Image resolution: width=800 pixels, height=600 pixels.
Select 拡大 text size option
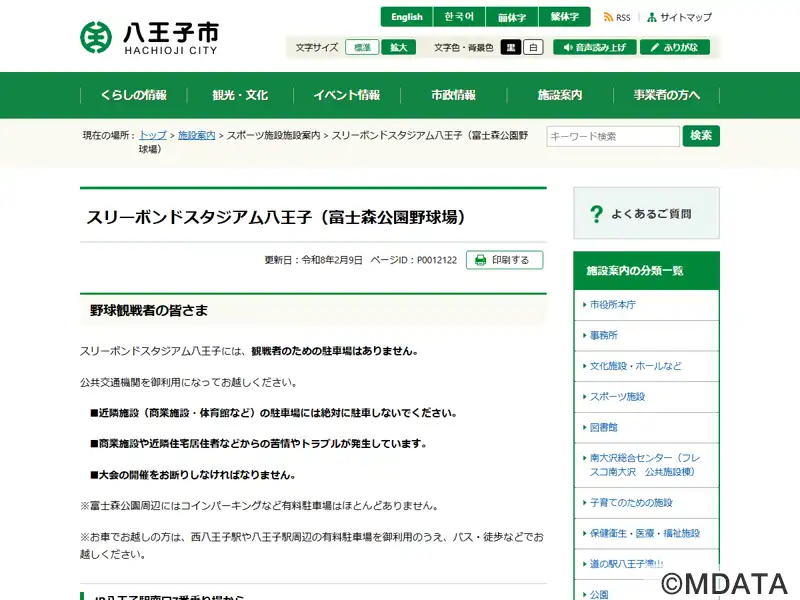click(x=398, y=47)
